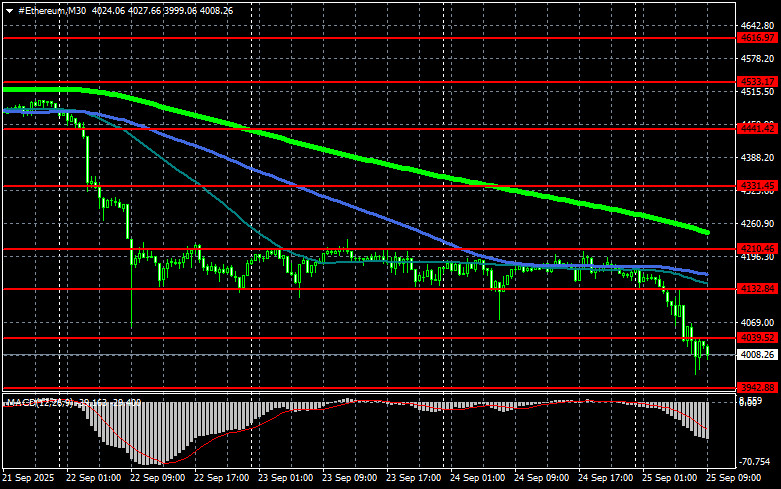Viewport: 781px width, 489px height.
Task: Click the triangle arrow beside #Ethereum title
Action: click(9, 8)
